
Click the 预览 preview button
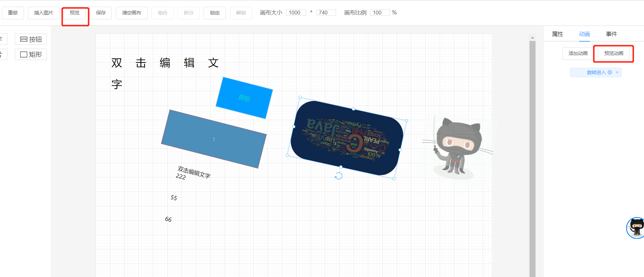[75, 13]
